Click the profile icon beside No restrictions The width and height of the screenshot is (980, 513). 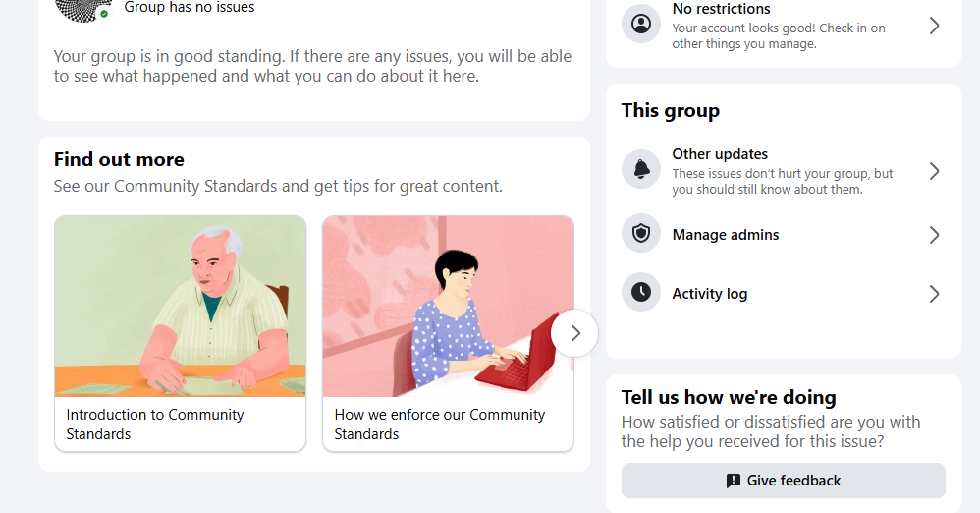(x=641, y=24)
